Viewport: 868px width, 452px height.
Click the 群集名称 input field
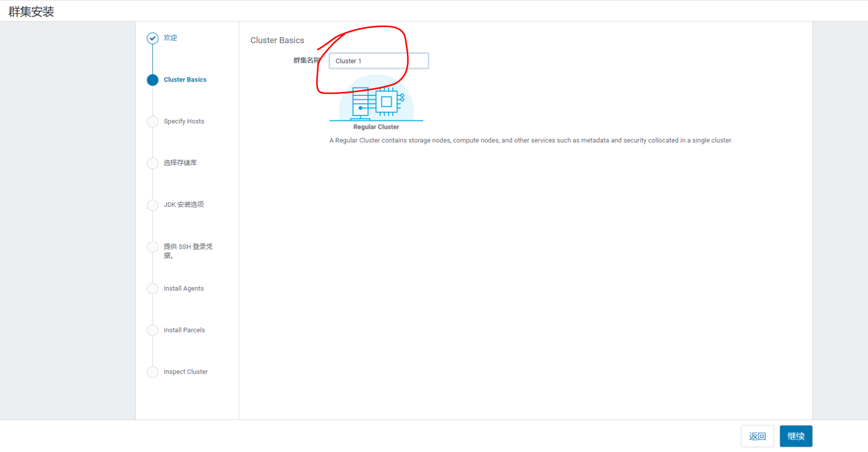pyautogui.click(x=379, y=61)
